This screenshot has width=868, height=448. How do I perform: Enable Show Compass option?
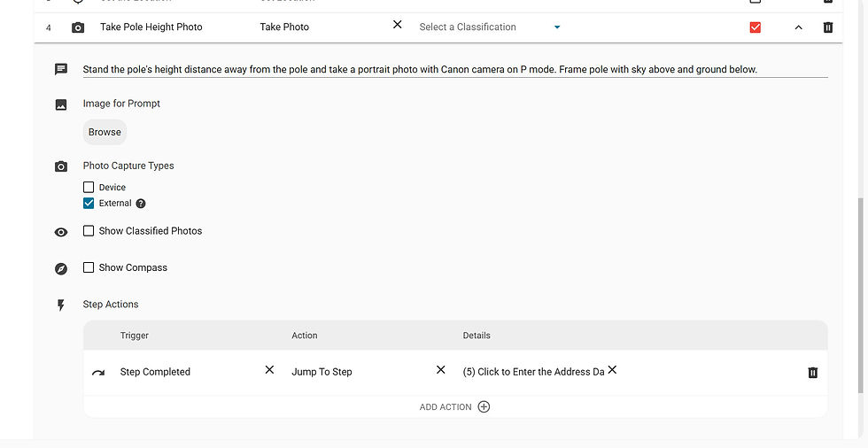coord(89,267)
